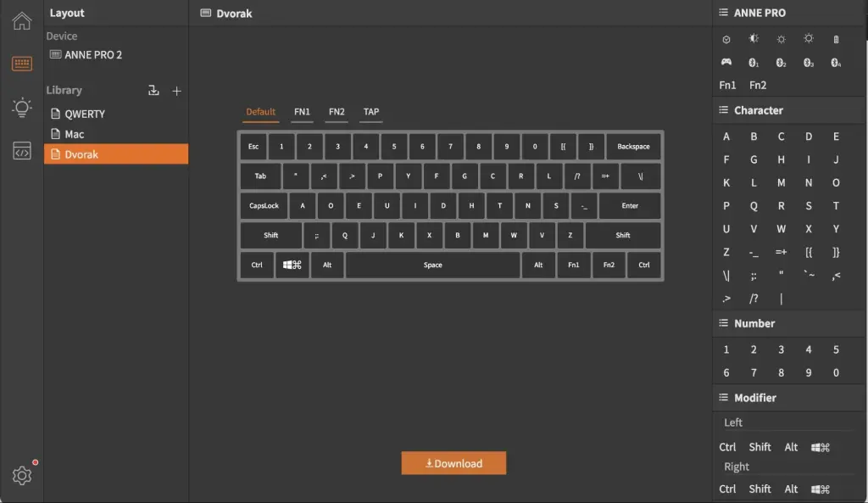Pick Fn1 in the ANNE PRO panel
This screenshot has width=868, height=503.
(727, 86)
